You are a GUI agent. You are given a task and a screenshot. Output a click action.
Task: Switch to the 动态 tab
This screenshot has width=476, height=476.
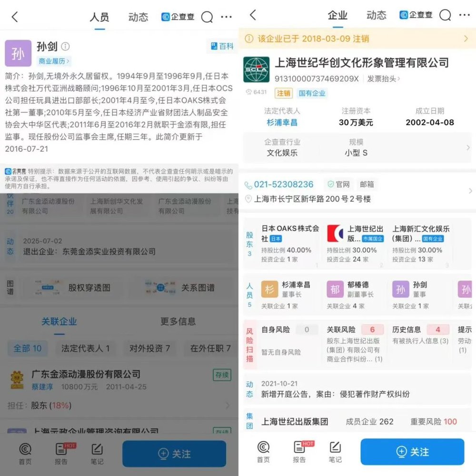[138, 17]
